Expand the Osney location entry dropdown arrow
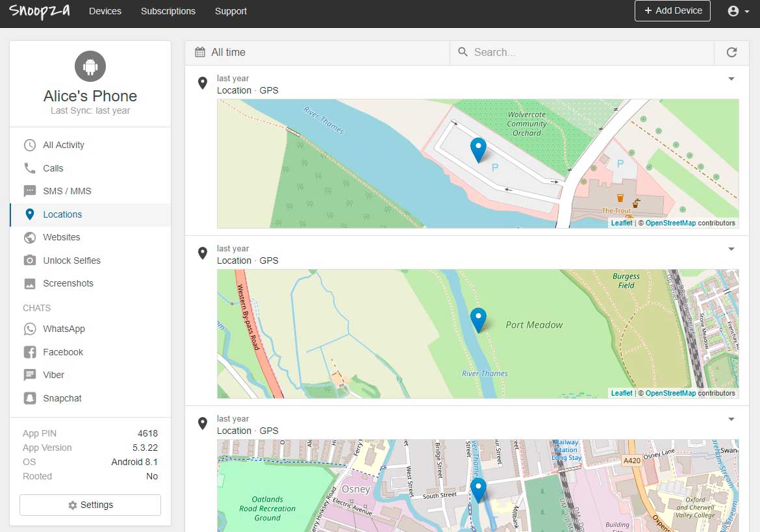Image resolution: width=760 pixels, height=532 pixels. 731,418
